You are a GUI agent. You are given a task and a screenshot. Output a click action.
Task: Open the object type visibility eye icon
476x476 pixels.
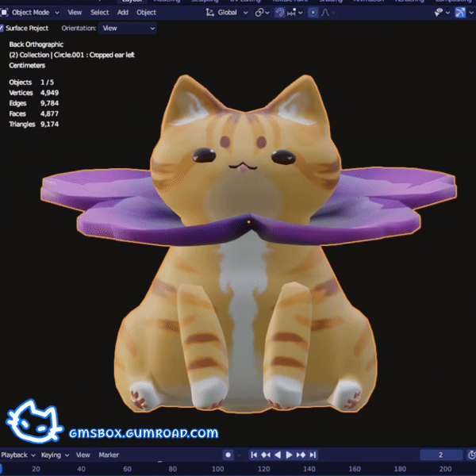439,13
